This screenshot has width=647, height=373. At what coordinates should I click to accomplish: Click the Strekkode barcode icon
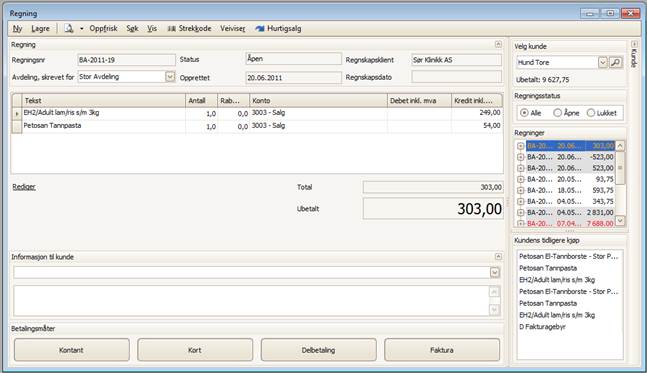(x=171, y=28)
